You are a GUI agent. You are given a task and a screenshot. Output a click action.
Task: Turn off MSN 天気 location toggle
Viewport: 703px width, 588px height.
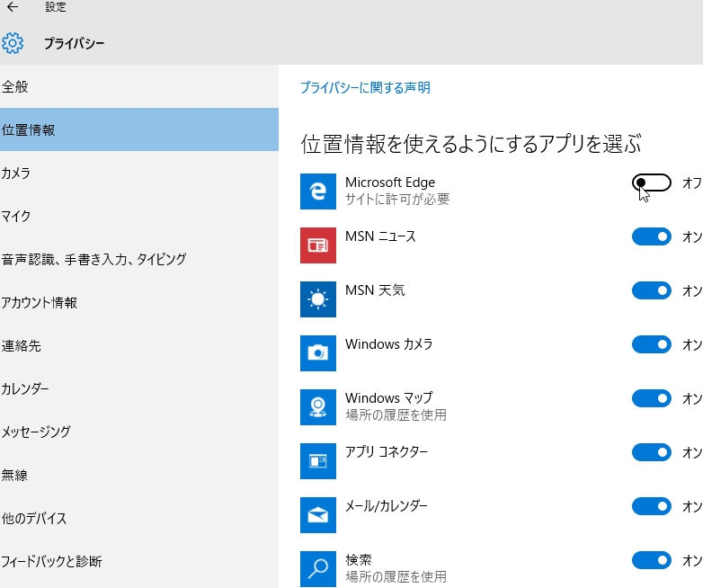pyautogui.click(x=652, y=290)
